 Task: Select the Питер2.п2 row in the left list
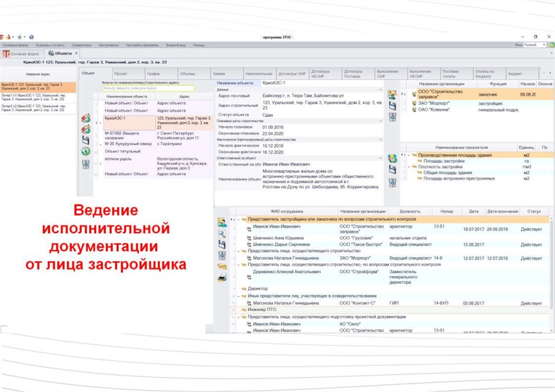tap(38, 108)
